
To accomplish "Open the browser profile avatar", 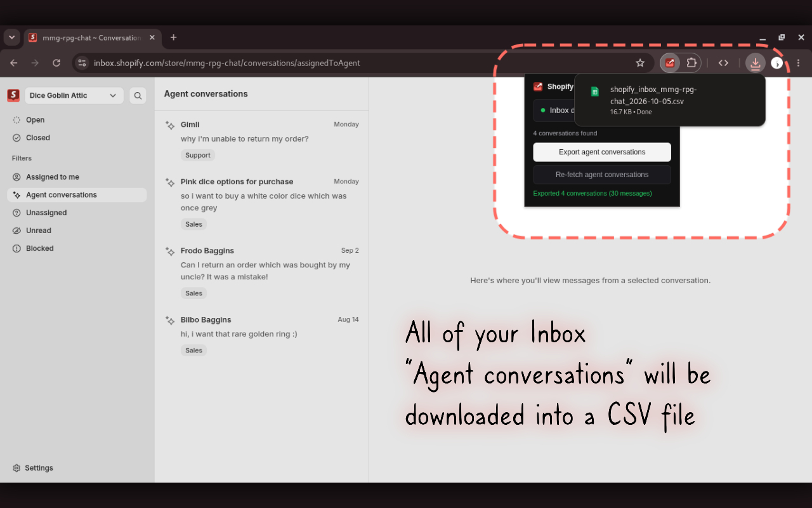I will coord(777,63).
